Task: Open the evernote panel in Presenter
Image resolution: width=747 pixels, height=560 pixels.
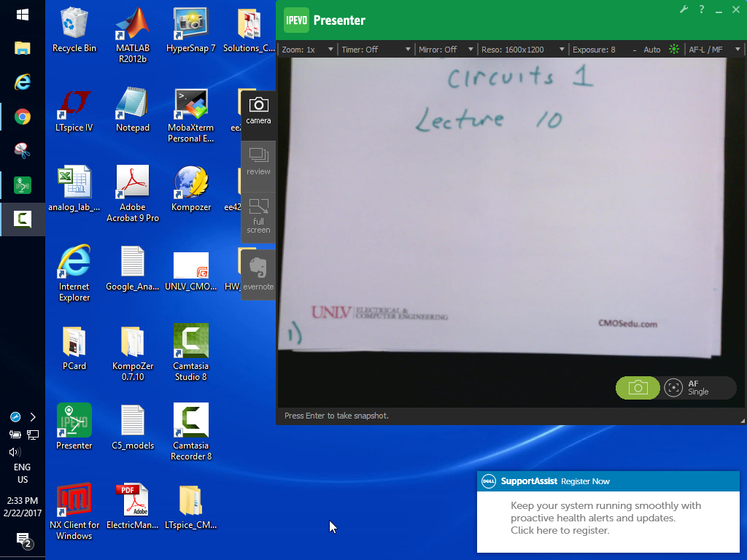Action: pyautogui.click(x=258, y=273)
